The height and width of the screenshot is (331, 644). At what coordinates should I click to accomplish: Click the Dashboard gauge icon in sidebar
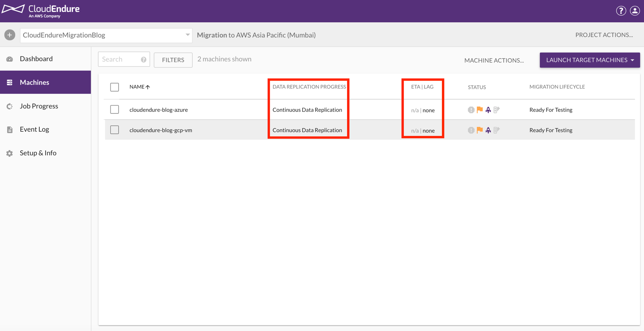pyautogui.click(x=10, y=59)
